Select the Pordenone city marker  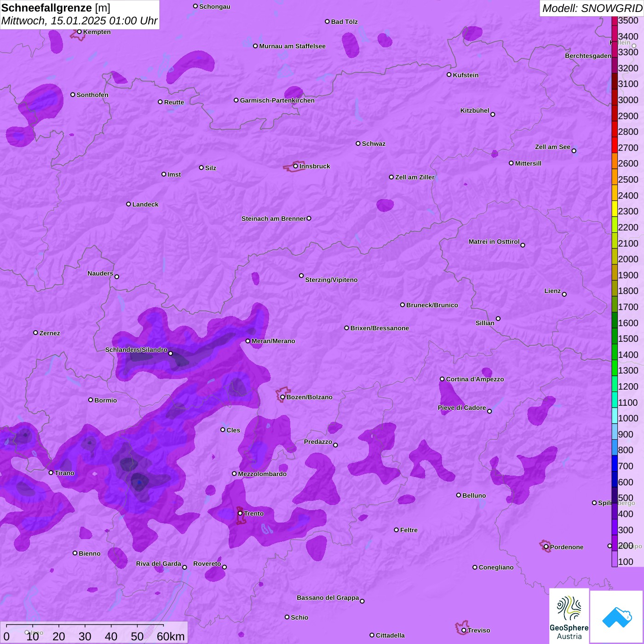coord(546,547)
